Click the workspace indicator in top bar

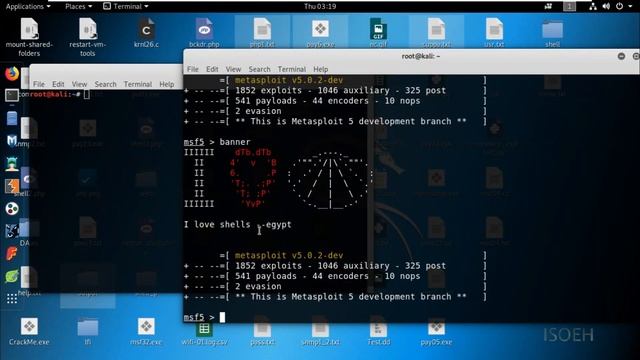(569, 6)
